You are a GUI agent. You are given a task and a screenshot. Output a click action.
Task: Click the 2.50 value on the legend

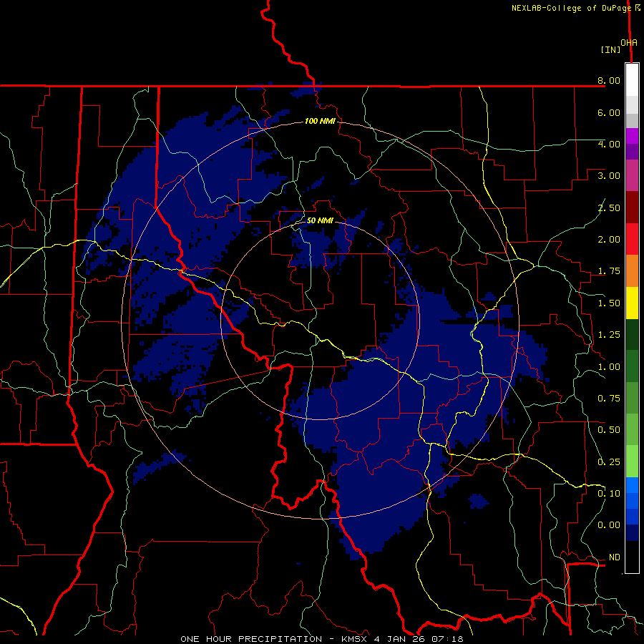[609, 208]
